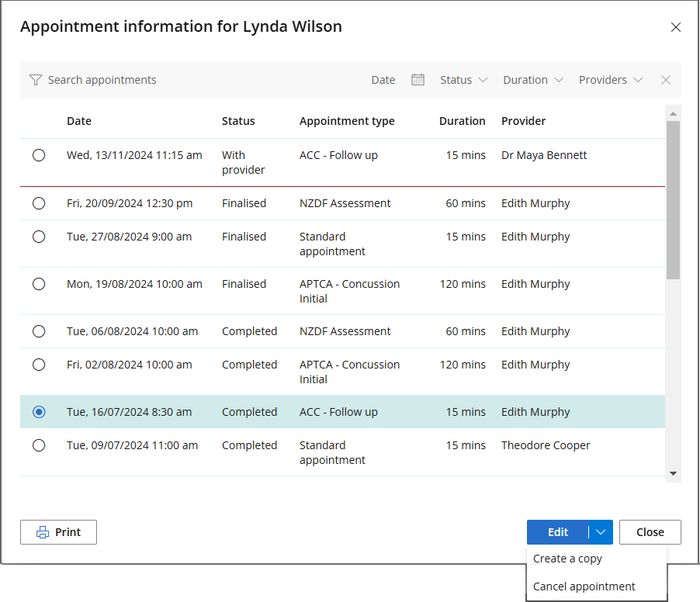
Task: Select the 06/08/2024 10:00 am appointment radio
Action: [x=39, y=331]
